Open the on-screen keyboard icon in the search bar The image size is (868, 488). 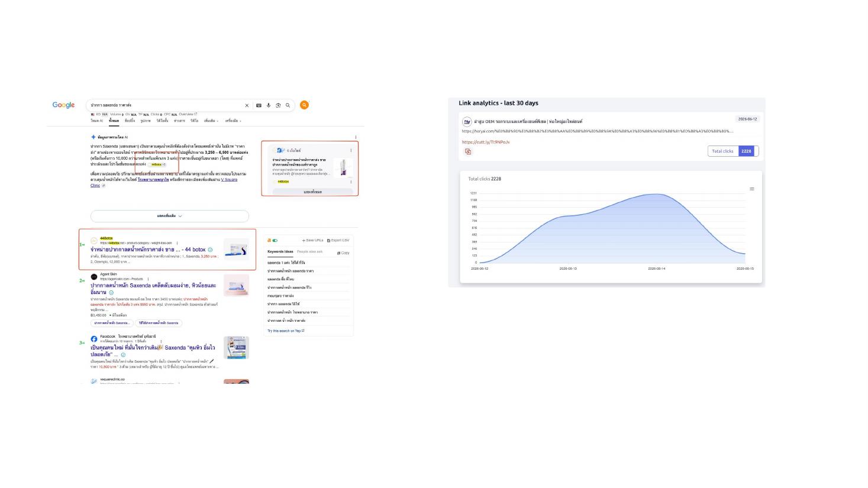259,105
